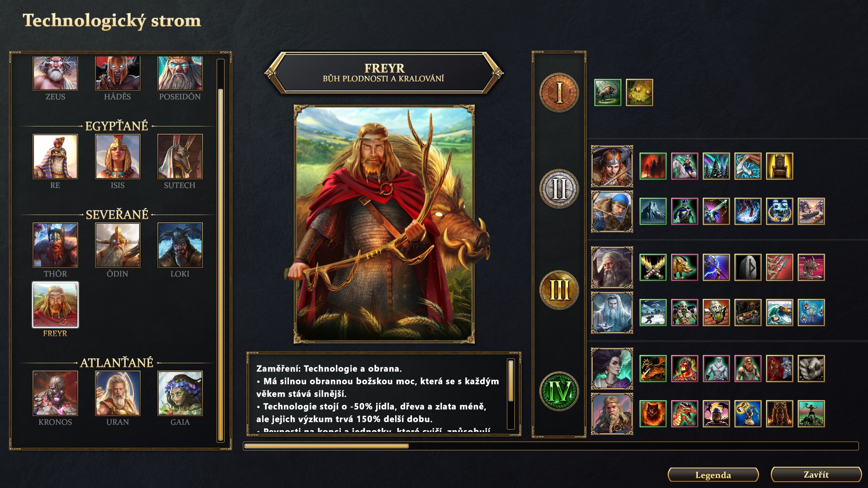Select the boar technology icon in Age I
Screen dimensions: 868x488
pyautogui.click(x=608, y=93)
